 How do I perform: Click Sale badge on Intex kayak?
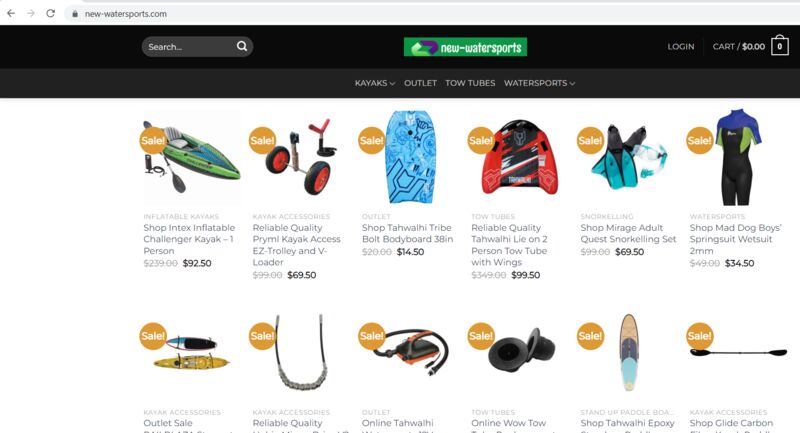[x=153, y=140]
